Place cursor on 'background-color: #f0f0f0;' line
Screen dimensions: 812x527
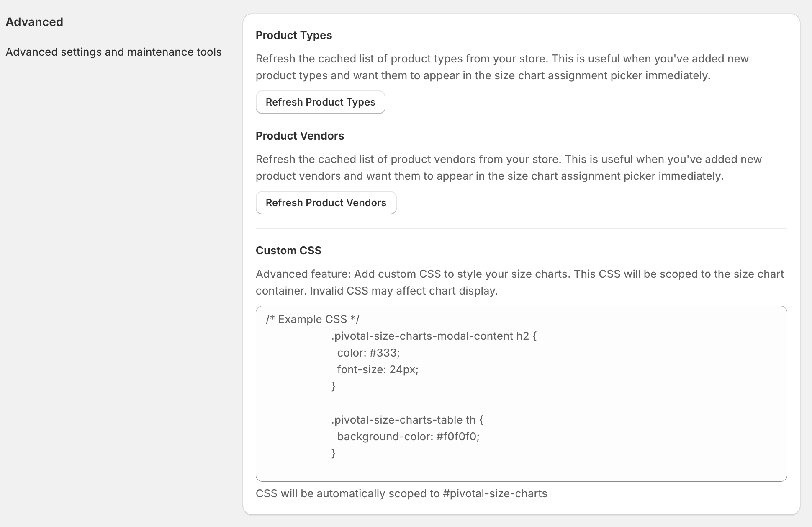[x=408, y=437]
